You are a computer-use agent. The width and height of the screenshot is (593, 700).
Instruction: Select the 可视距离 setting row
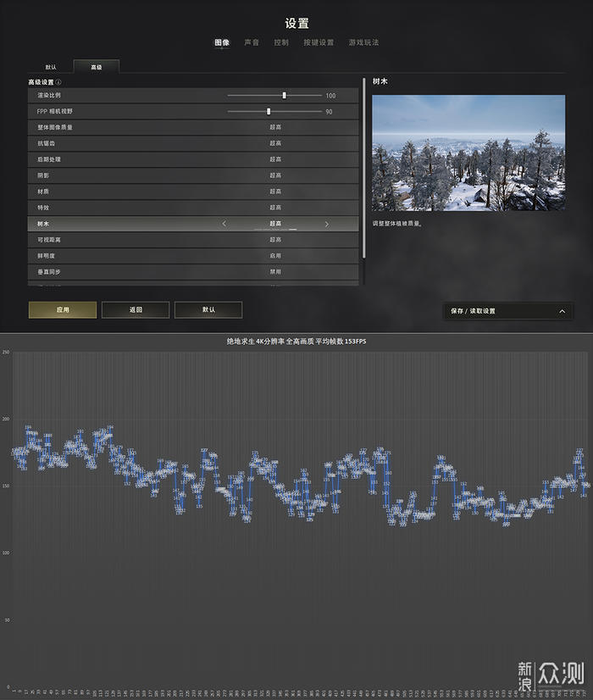pos(193,240)
